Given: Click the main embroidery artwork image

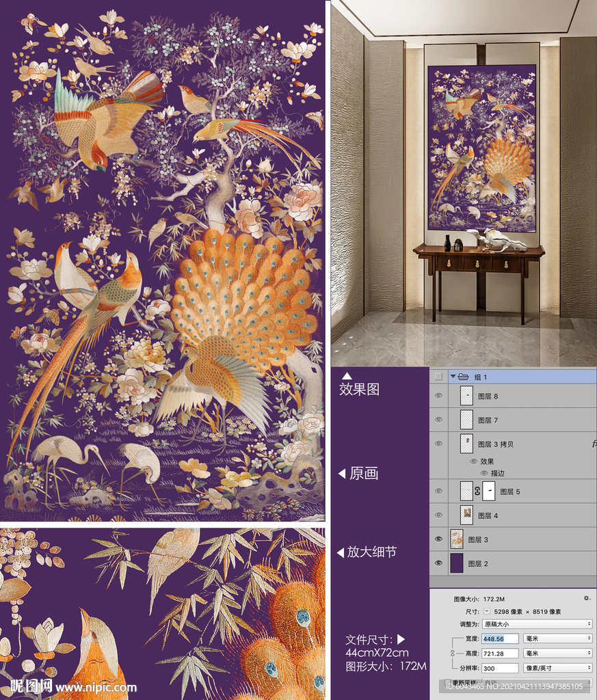Looking at the screenshot, I should [x=163, y=260].
